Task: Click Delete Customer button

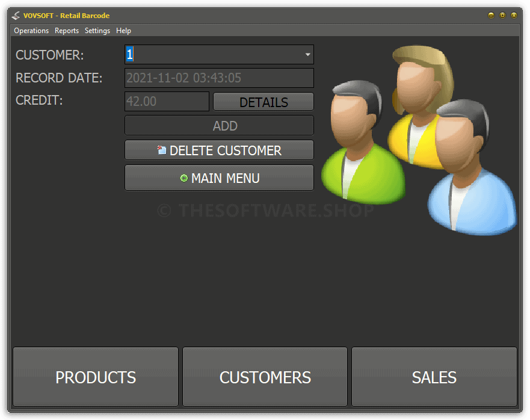Action: [x=219, y=150]
